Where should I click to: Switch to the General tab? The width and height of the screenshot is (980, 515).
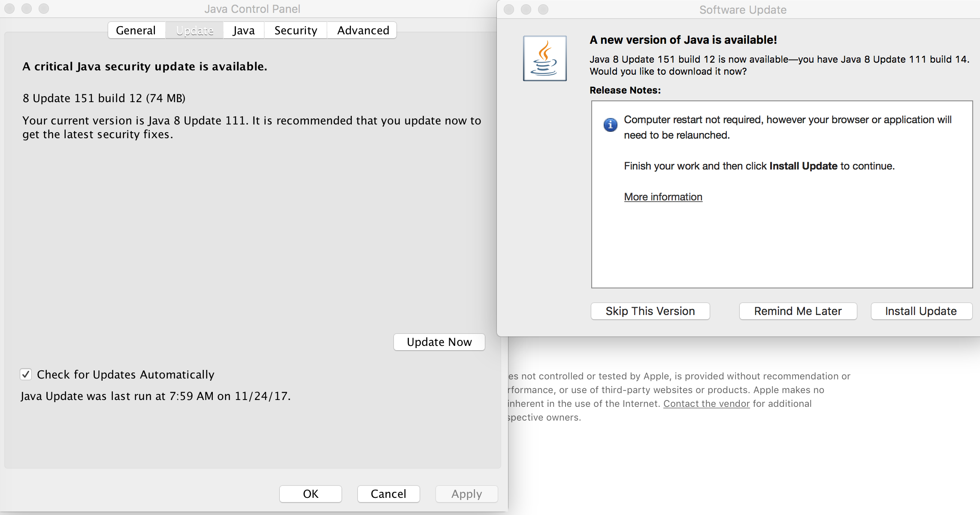136,30
